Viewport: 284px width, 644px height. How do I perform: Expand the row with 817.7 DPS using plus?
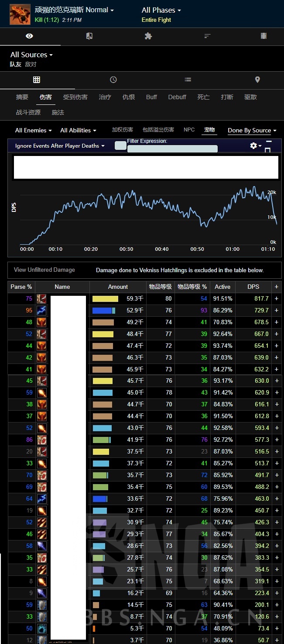pyautogui.click(x=276, y=299)
